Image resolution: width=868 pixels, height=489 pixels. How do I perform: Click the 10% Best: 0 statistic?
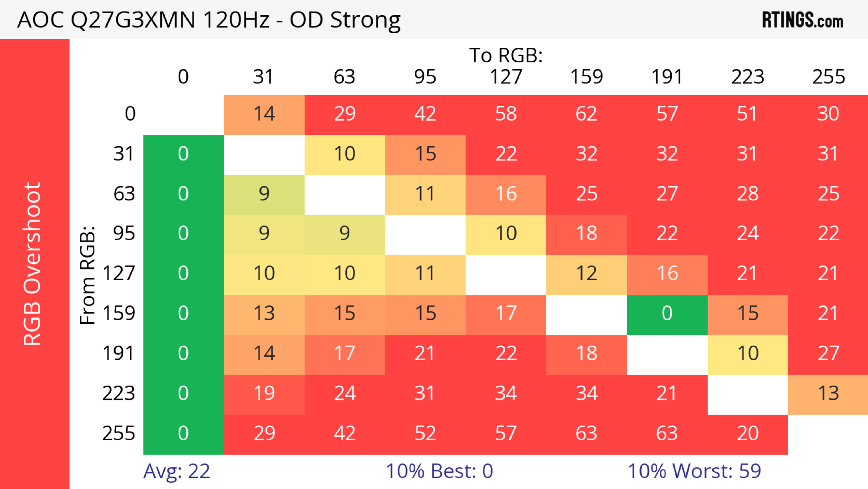point(439,471)
